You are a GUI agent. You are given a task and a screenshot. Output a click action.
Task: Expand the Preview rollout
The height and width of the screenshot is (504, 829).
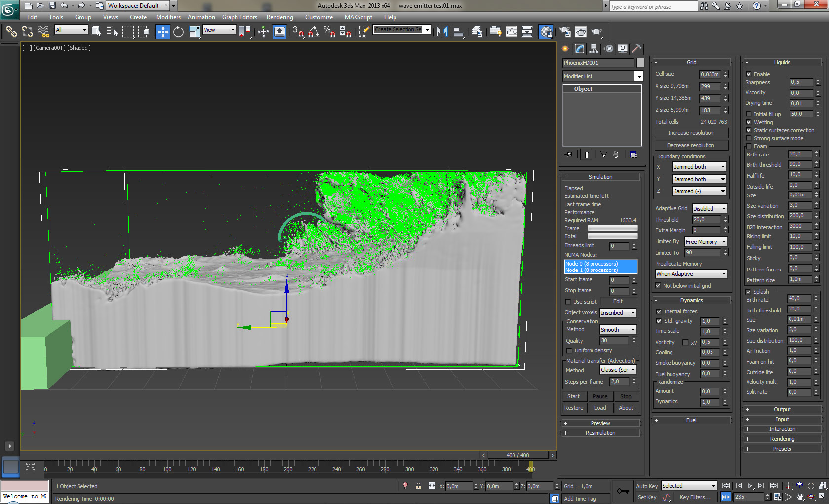coord(600,423)
